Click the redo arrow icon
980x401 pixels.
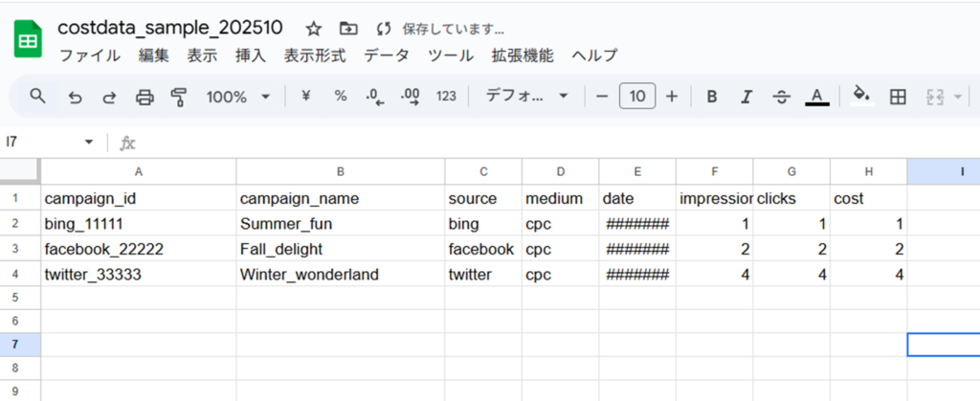(x=109, y=97)
